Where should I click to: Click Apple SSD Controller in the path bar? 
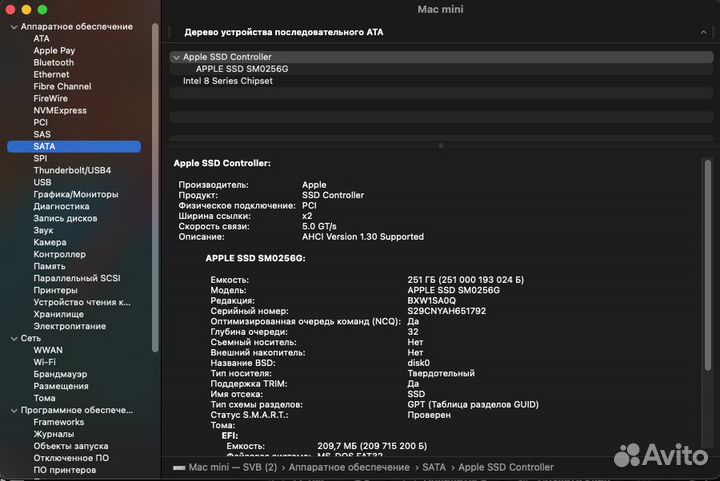(x=506, y=467)
